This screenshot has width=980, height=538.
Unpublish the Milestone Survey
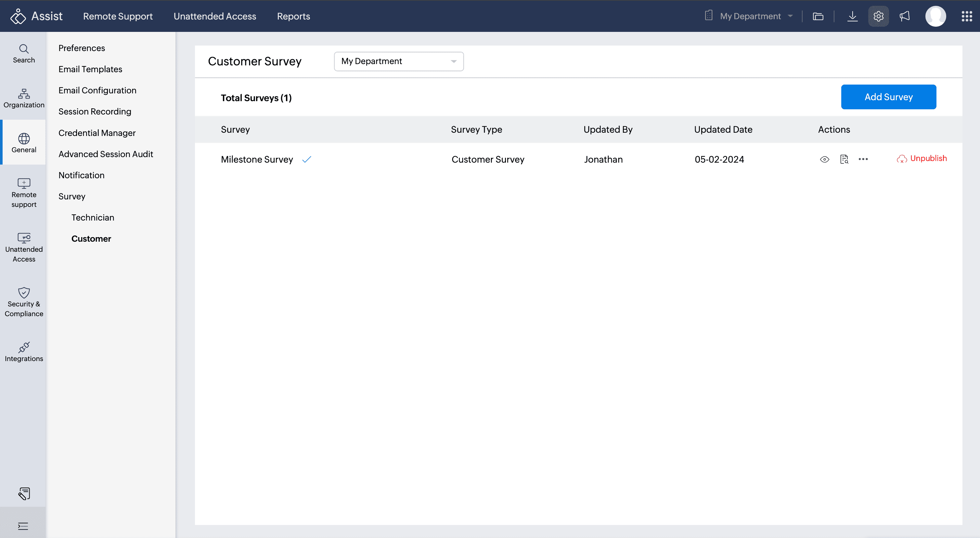(x=922, y=159)
